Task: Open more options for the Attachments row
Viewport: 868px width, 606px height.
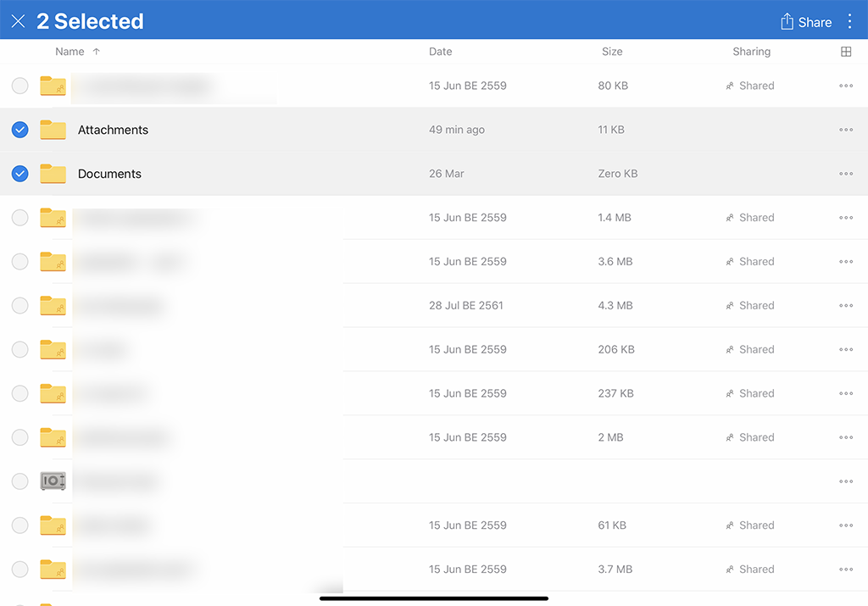Action: pyautogui.click(x=845, y=130)
